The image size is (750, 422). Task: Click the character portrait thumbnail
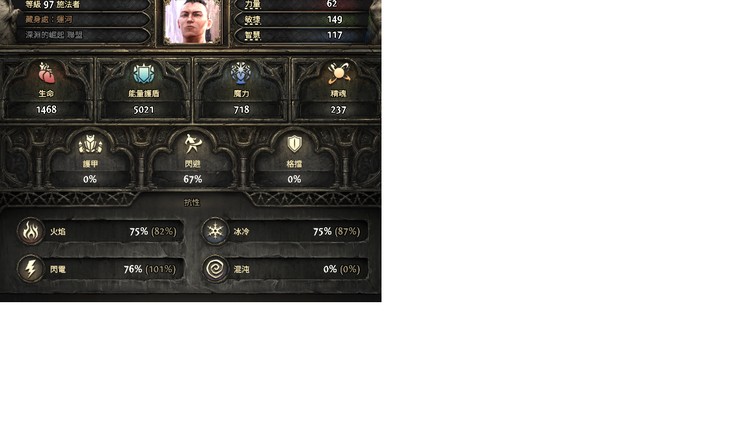pos(193,21)
